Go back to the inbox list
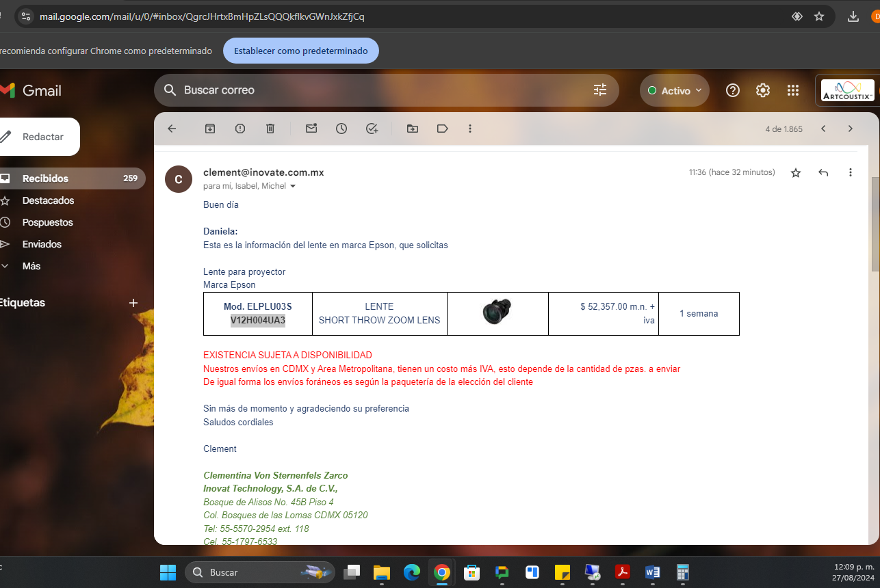This screenshot has height=588, width=880. 172,129
